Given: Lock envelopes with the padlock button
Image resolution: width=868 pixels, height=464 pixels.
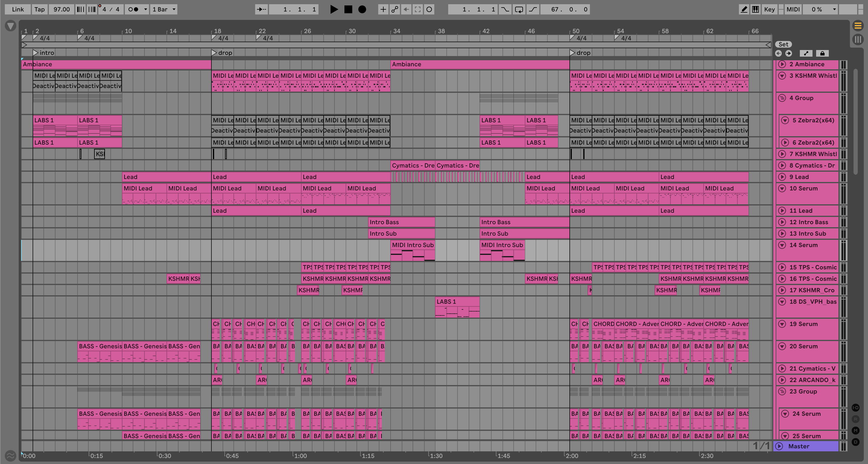Looking at the screenshot, I should (822, 53).
